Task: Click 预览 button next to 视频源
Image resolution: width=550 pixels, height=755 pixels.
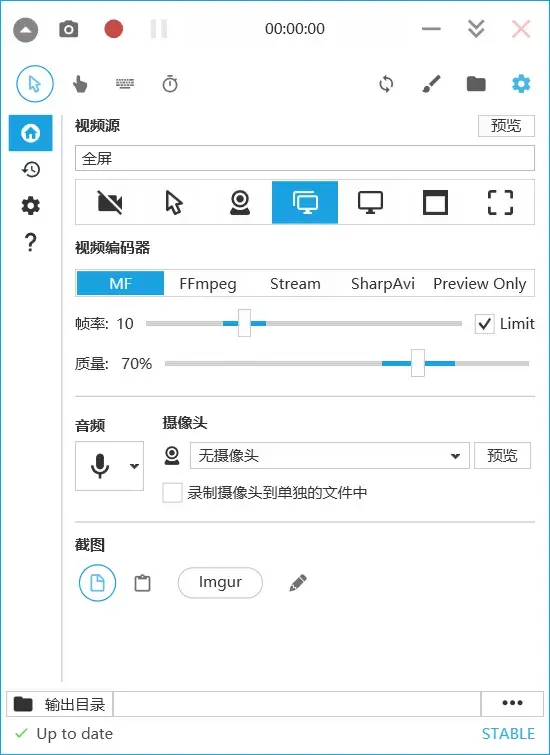Action: pos(506,126)
